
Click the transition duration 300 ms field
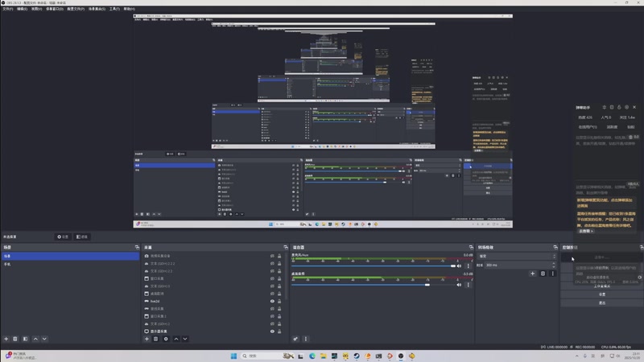click(x=518, y=265)
